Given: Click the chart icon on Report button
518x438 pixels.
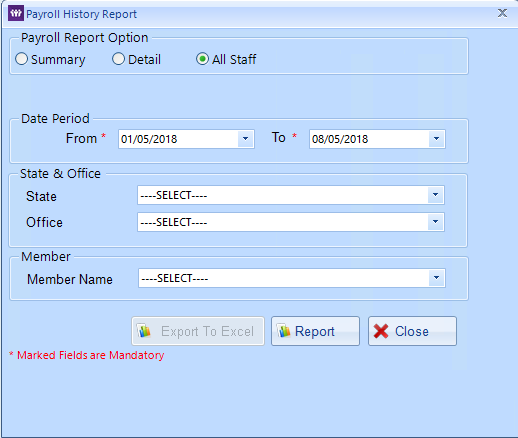Looking at the screenshot, I should [284, 331].
